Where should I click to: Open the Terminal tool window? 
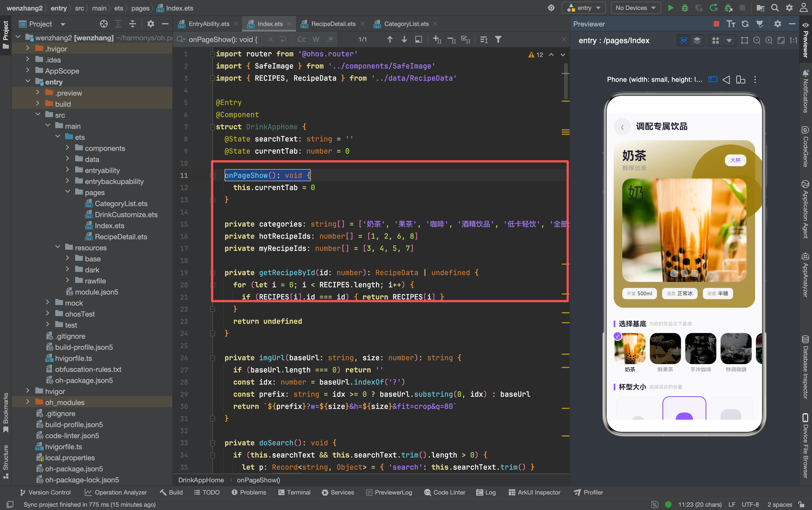coord(294,492)
